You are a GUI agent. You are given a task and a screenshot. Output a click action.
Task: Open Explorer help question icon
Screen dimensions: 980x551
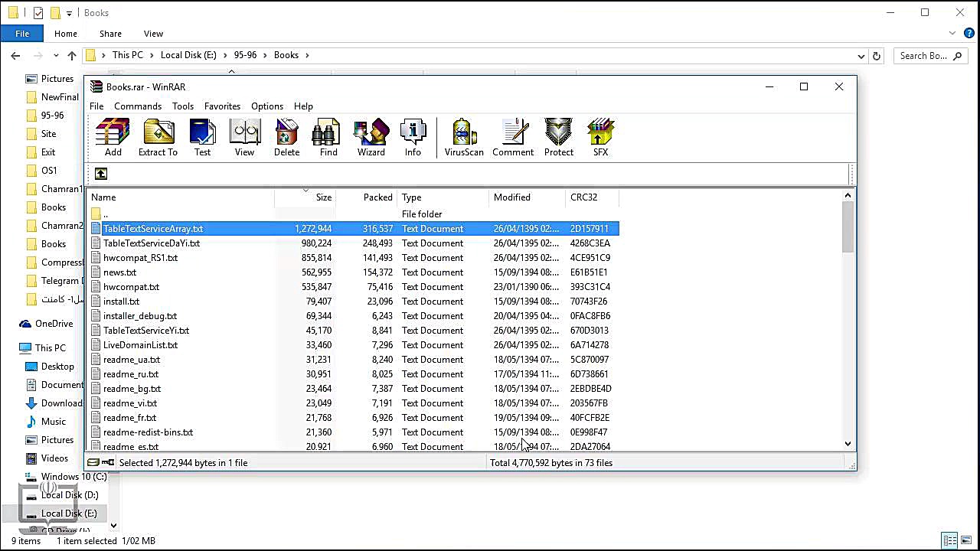[x=969, y=34]
